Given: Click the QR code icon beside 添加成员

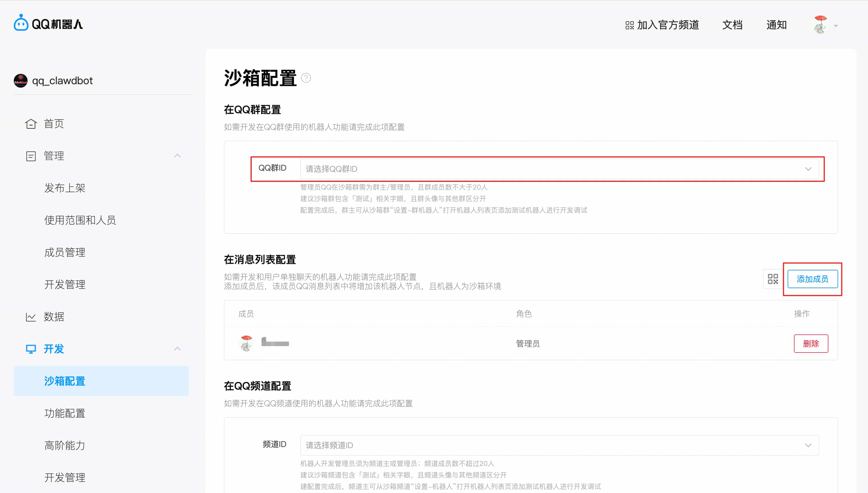Looking at the screenshot, I should click(x=773, y=279).
